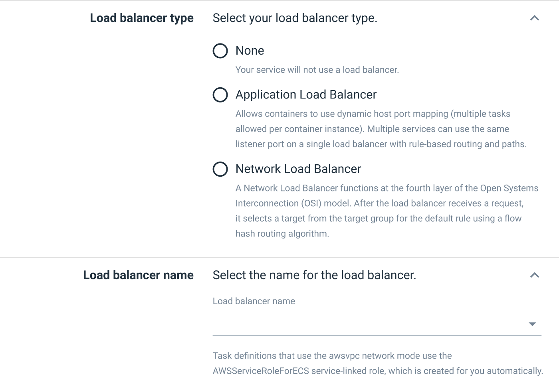
Task: Click the 'Application Load Balancer' label text
Action: 306,95
